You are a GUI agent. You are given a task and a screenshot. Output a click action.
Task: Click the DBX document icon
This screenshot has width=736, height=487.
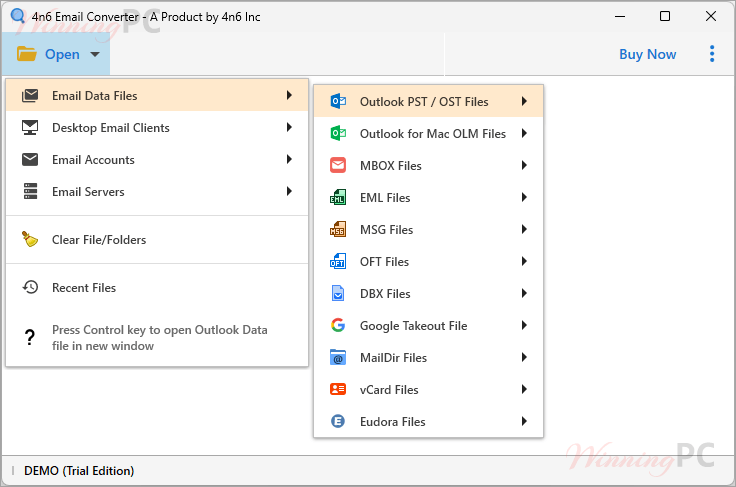338,293
